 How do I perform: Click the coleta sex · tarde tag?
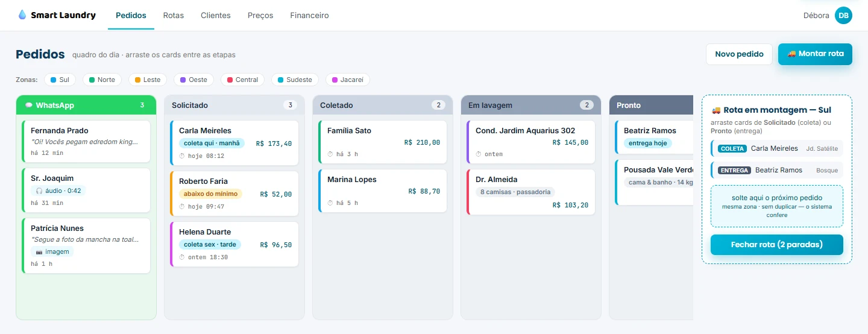pos(210,244)
